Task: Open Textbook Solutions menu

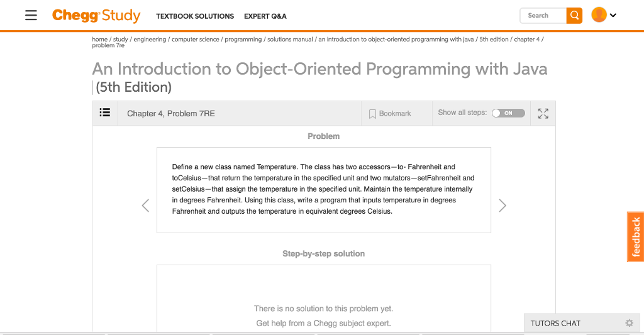Action: (x=195, y=16)
